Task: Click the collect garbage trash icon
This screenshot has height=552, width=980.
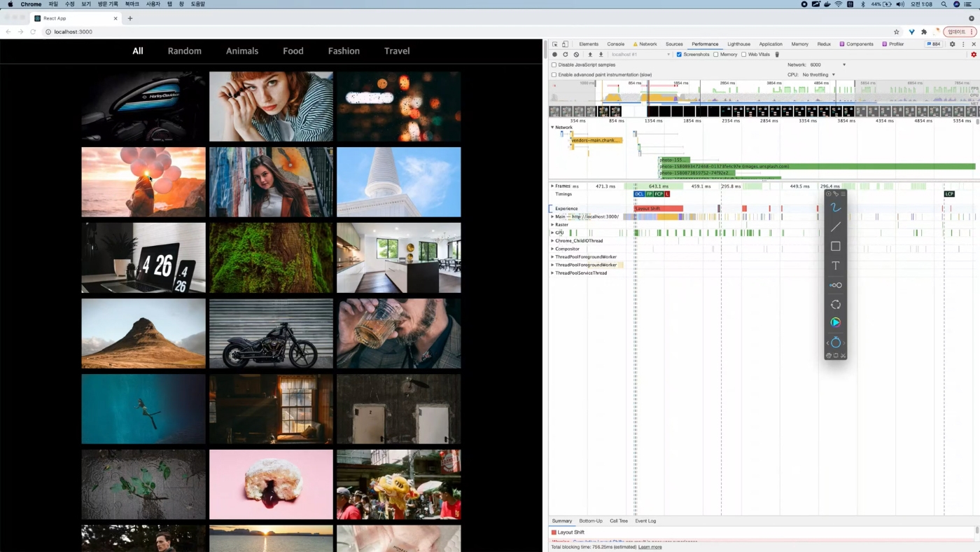Action: 777,55
